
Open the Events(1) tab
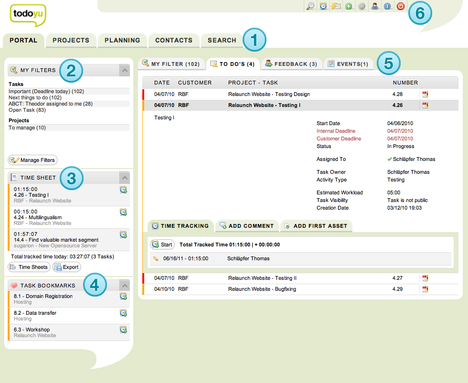(x=348, y=64)
